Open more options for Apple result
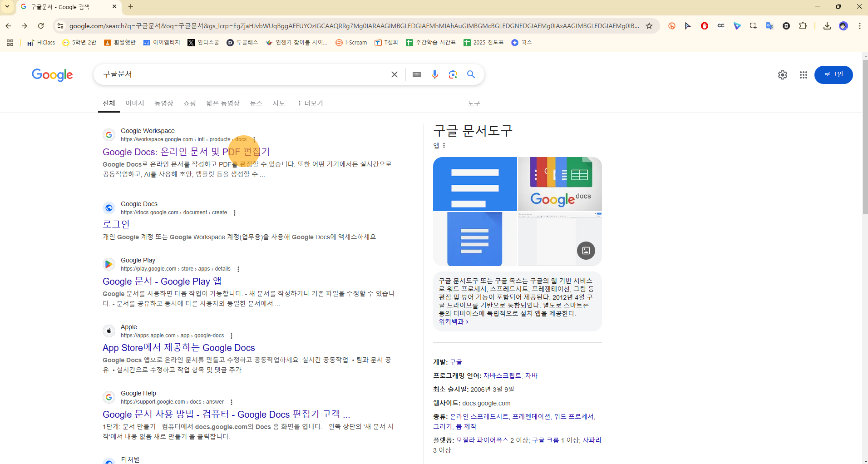The width and height of the screenshot is (868, 464). tap(232, 336)
